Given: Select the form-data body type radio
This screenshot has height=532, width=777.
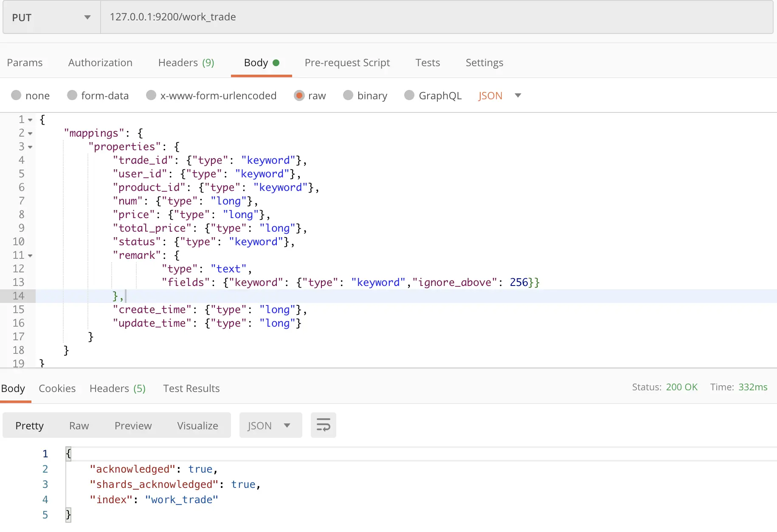Looking at the screenshot, I should (72, 95).
